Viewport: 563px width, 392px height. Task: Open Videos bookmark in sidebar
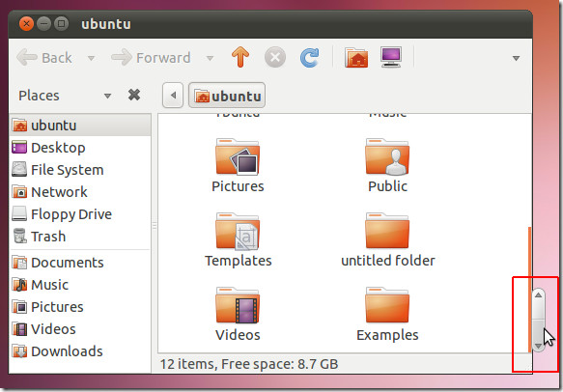pos(80,329)
